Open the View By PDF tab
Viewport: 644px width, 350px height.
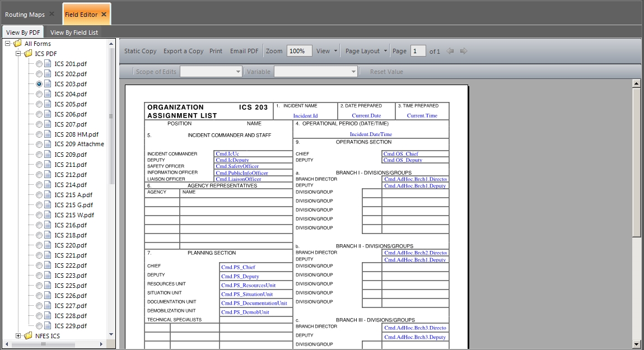(x=23, y=32)
